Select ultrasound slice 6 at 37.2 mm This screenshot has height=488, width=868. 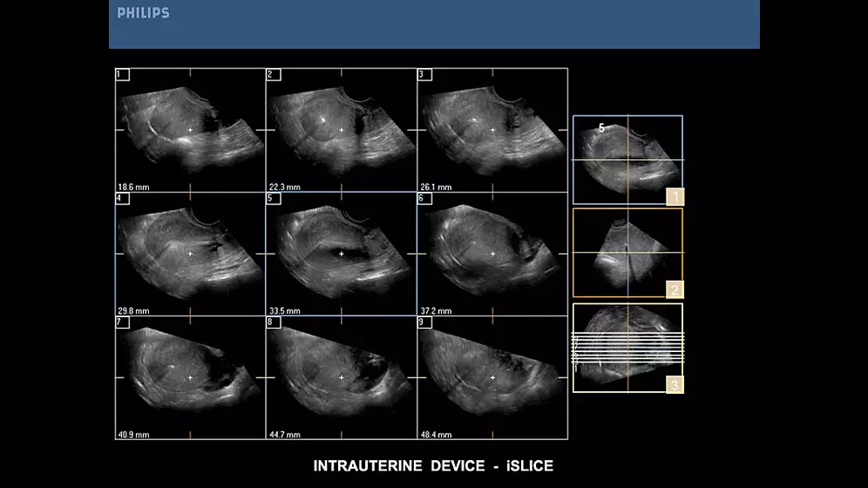(492, 254)
